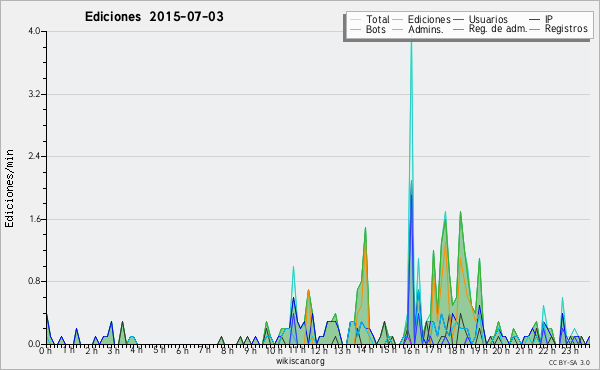This screenshot has height=370, width=600.
Task: Click the Ediciones/min axis label
Action: point(9,189)
